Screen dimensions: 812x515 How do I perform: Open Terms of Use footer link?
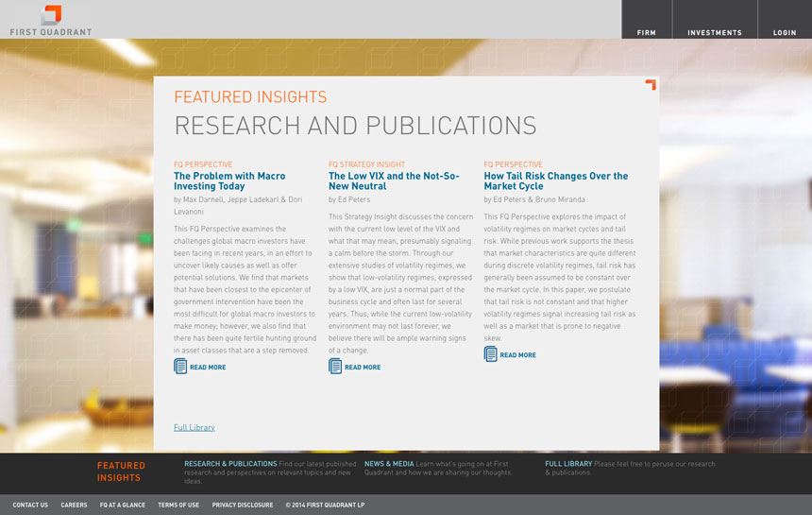178,505
